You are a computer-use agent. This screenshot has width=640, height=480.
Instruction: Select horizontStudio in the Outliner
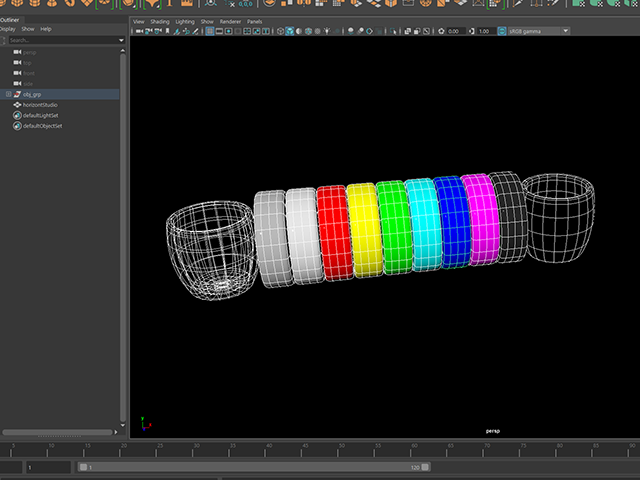click(x=40, y=105)
